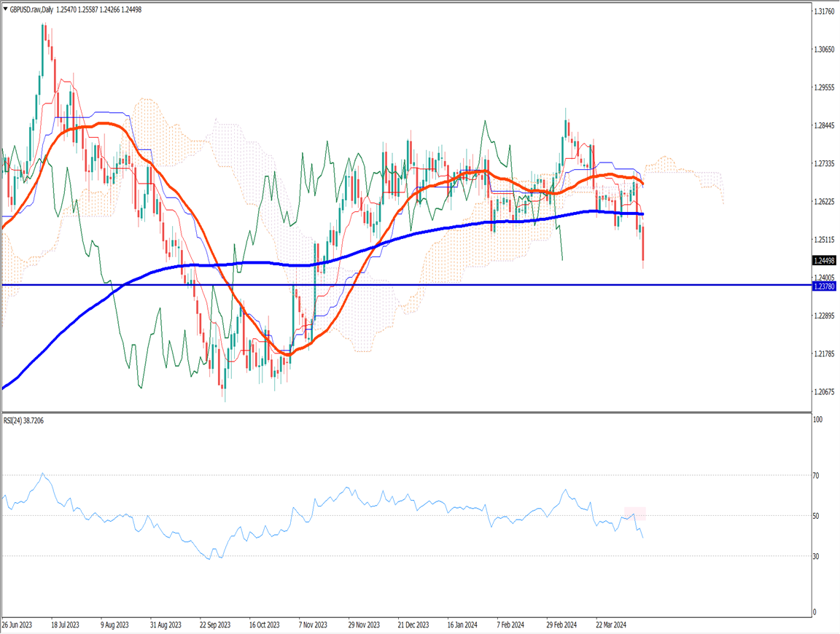
Task: Click the RSI 100 level label
Action: click(819, 420)
